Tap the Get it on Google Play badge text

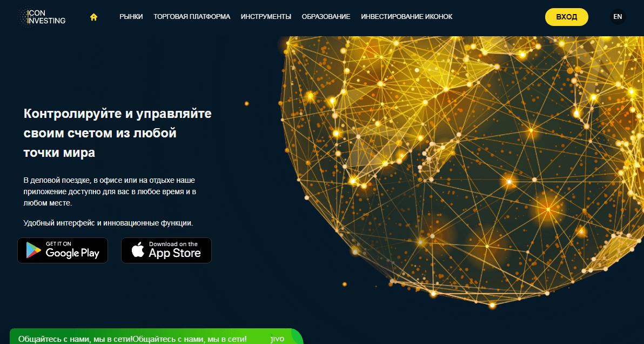(x=72, y=251)
